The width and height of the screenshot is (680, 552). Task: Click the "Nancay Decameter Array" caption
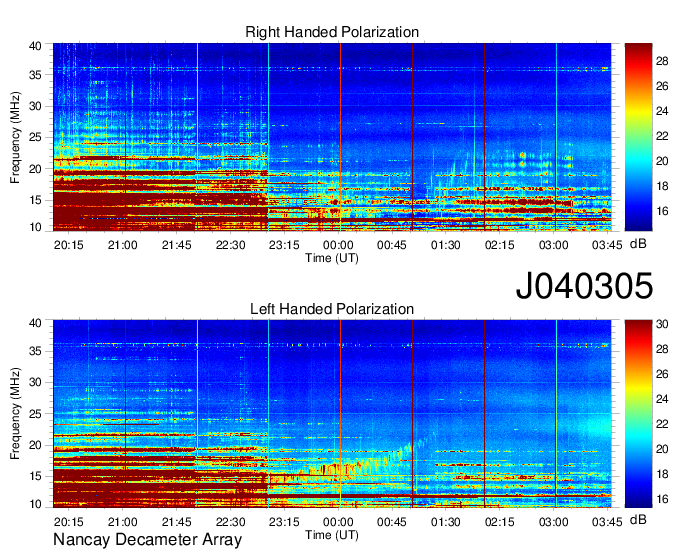click(x=147, y=540)
